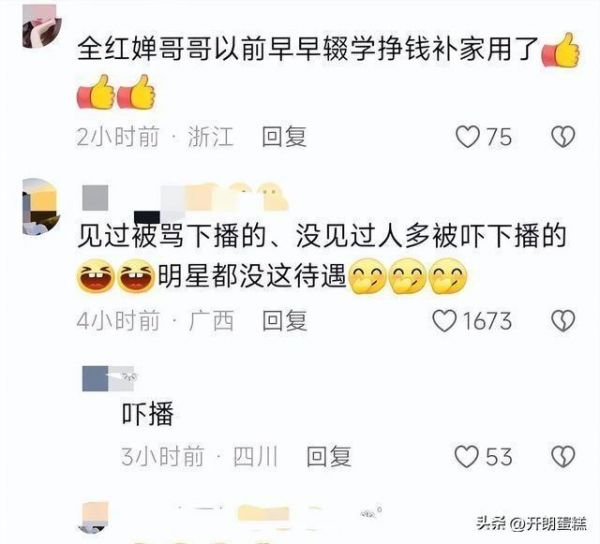Image resolution: width=600 pixels, height=544 pixels.
Task: Open second commenter's avatar profile
Action: (41, 207)
